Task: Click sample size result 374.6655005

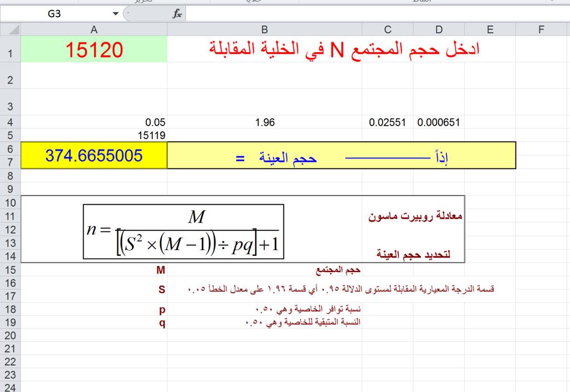Action: tap(94, 155)
